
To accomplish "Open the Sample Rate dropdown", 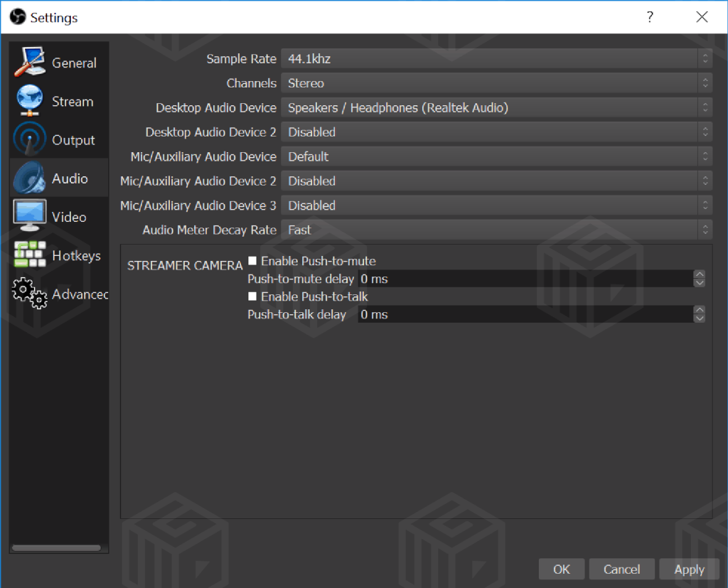I will pyautogui.click(x=496, y=58).
